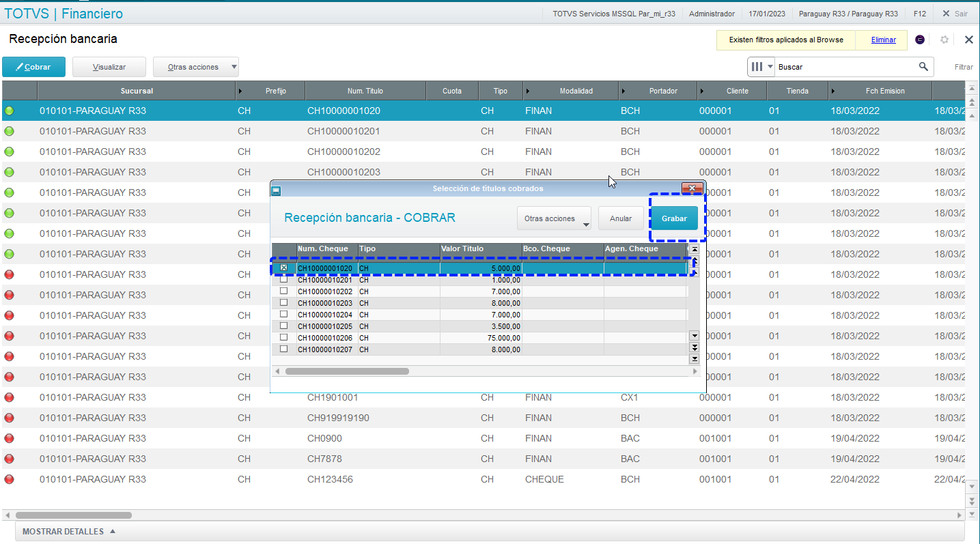
Task: Click red status icon of row CH919919190
Action: 9,418
